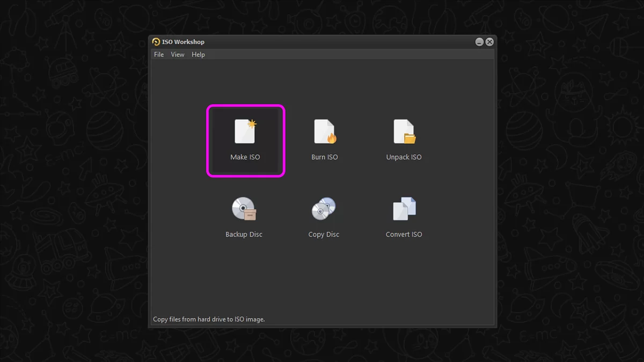Close the ISO Workshop window
The height and width of the screenshot is (362, 644).
click(489, 42)
